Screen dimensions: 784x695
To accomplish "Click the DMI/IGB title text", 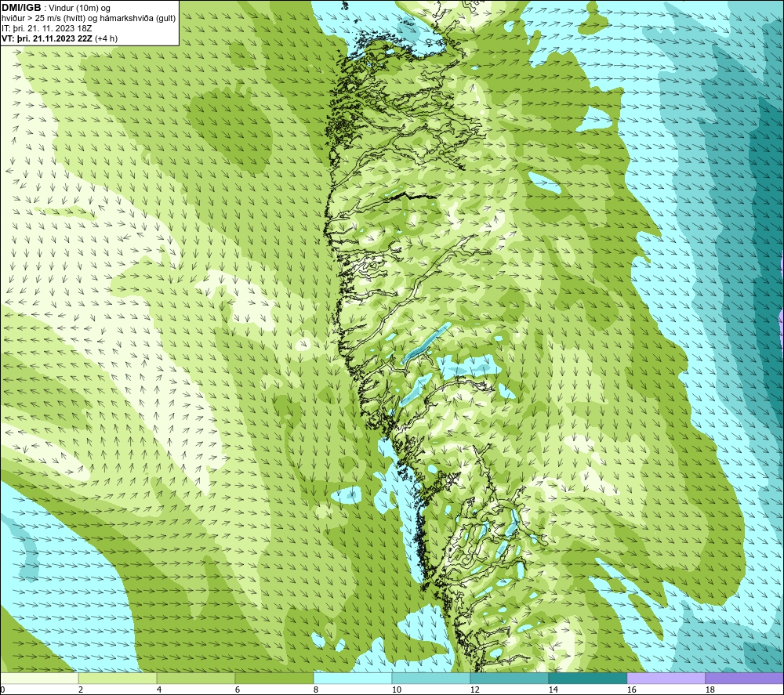I will coord(21,8).
